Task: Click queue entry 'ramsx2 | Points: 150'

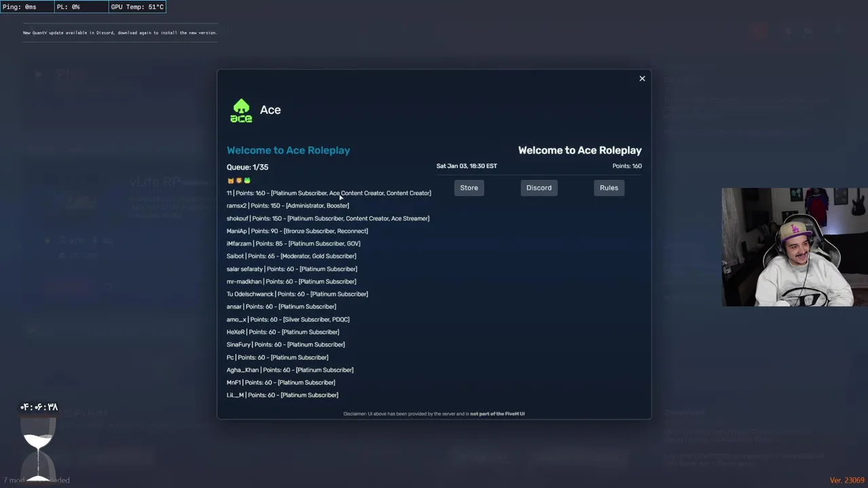Action: [x=288, y=205]
